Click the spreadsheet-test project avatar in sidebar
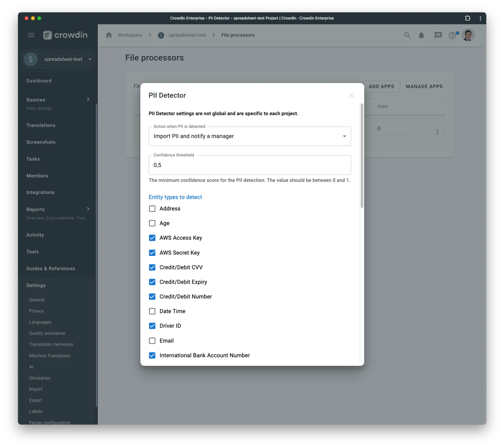504x448 pixels. 30,59
